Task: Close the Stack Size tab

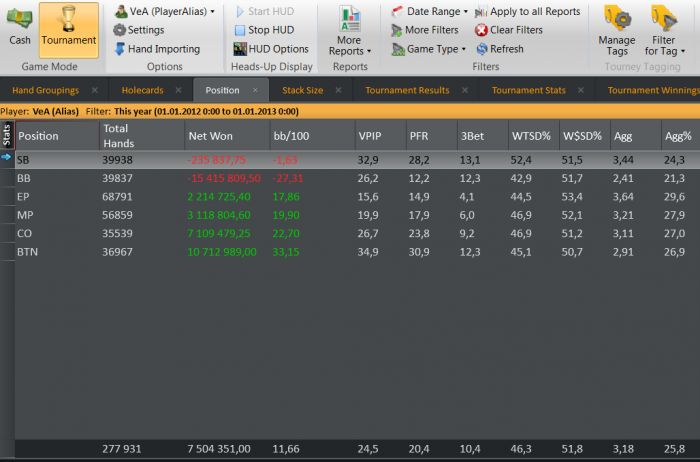Action: [x=338, y=90]
